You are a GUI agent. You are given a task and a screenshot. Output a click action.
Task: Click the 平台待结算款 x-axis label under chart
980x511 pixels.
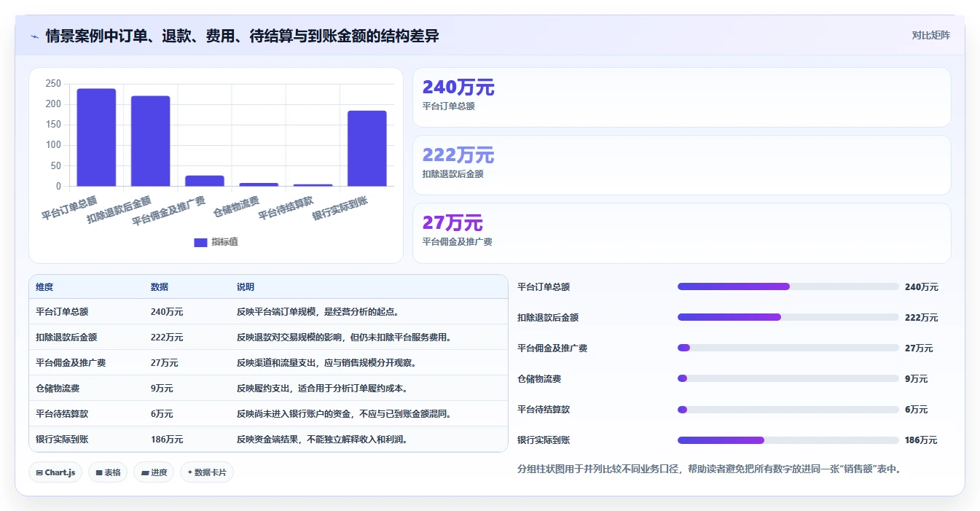(286, 208)
